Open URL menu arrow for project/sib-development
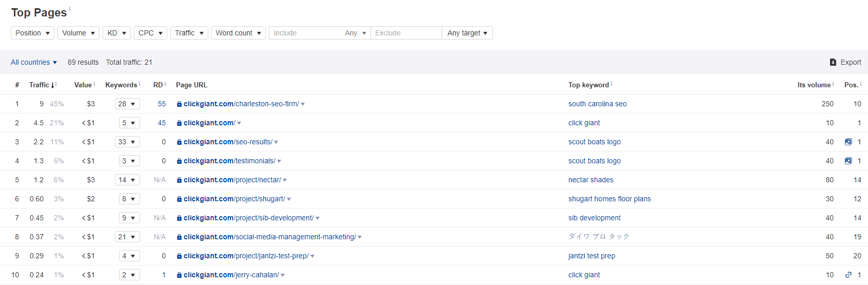 coord(318,218)
